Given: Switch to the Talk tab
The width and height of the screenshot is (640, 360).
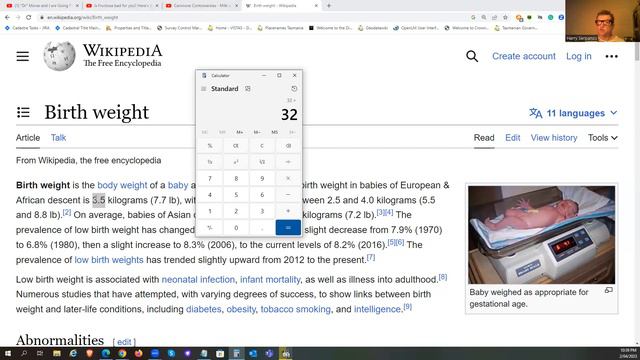Looking at the screenshot, I should [58, 138].
